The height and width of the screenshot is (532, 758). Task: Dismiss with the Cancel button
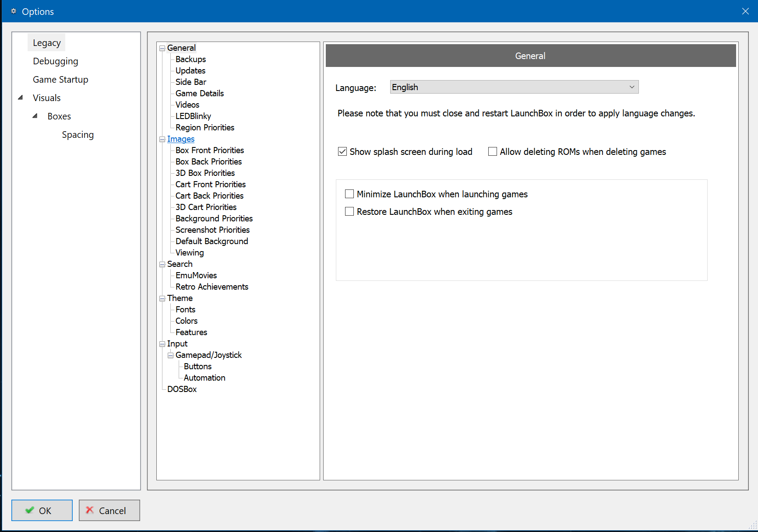click(109, 510)
